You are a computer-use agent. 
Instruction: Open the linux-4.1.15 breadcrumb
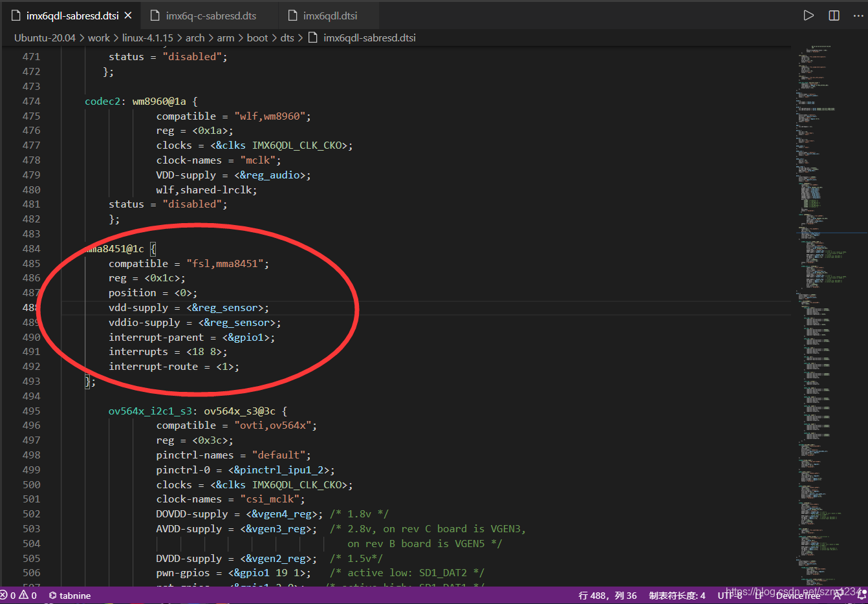click(147, 38)
